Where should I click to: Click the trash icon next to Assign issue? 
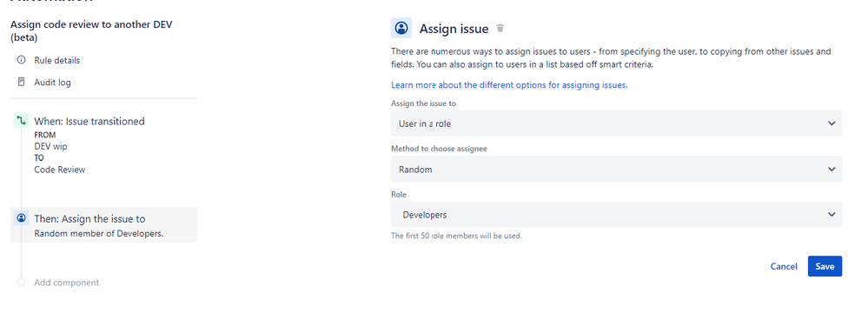coord(500,28)
